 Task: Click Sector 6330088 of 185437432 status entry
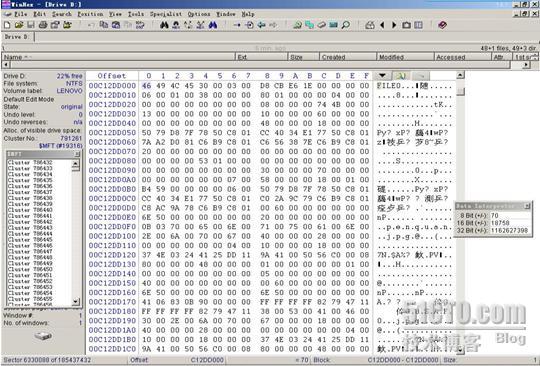coord(47,360)
